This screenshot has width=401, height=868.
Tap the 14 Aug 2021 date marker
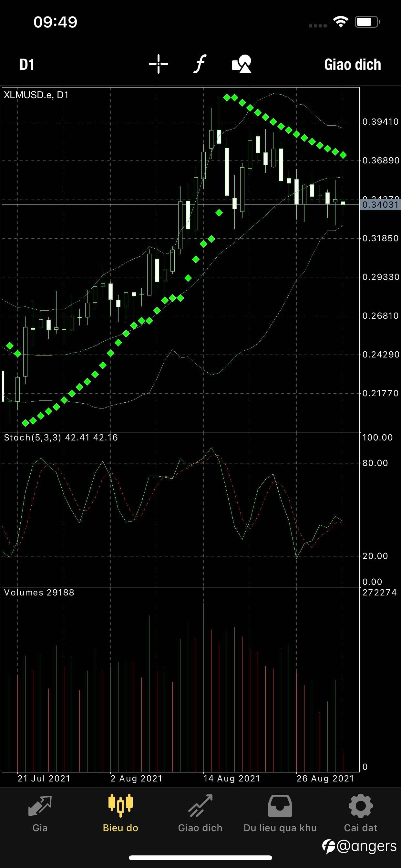[x=232, y=778]
